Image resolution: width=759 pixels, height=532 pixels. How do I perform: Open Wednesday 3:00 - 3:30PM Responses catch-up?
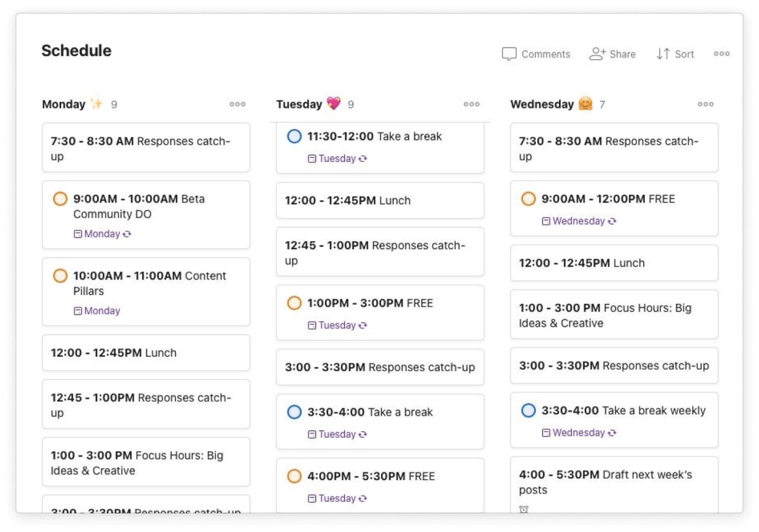(614, 366)
